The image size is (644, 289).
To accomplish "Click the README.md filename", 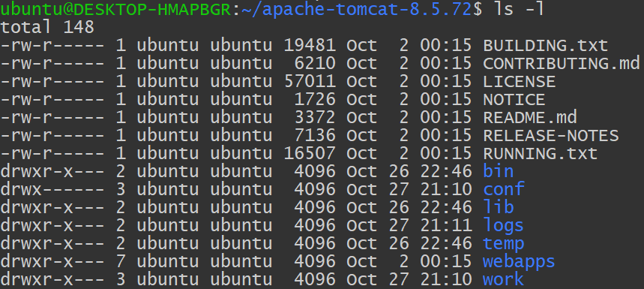I will (530, 118).
